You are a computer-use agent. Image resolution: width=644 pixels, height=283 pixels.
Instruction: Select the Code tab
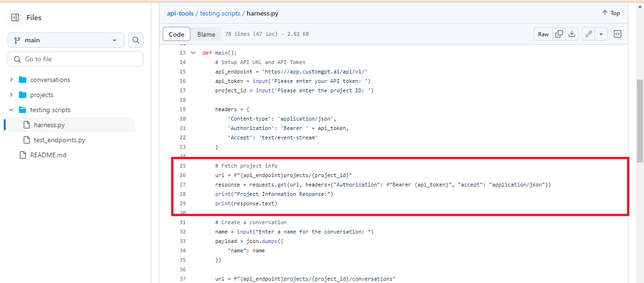(176, 34)
